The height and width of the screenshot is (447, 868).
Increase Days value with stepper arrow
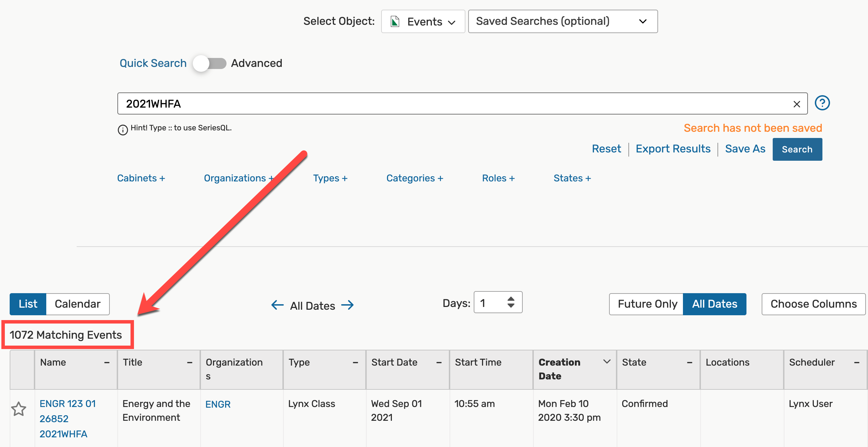pos(511,299)
